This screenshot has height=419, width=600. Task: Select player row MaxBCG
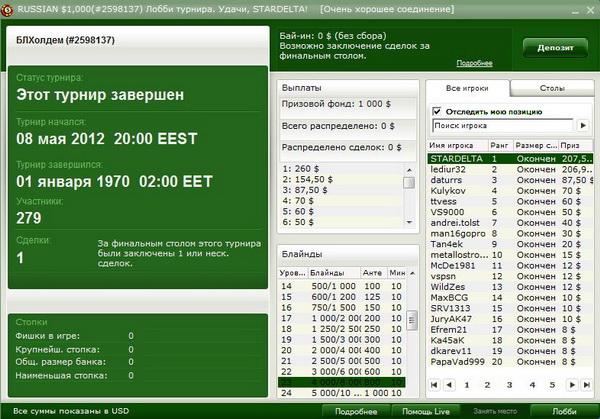(x=510, y=298)
